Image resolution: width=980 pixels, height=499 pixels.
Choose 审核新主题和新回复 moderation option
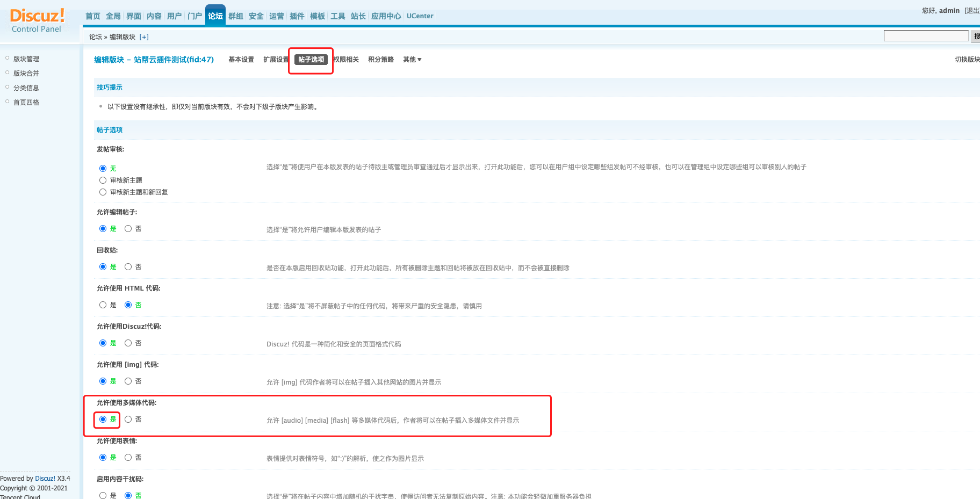(x=103, y=192)
